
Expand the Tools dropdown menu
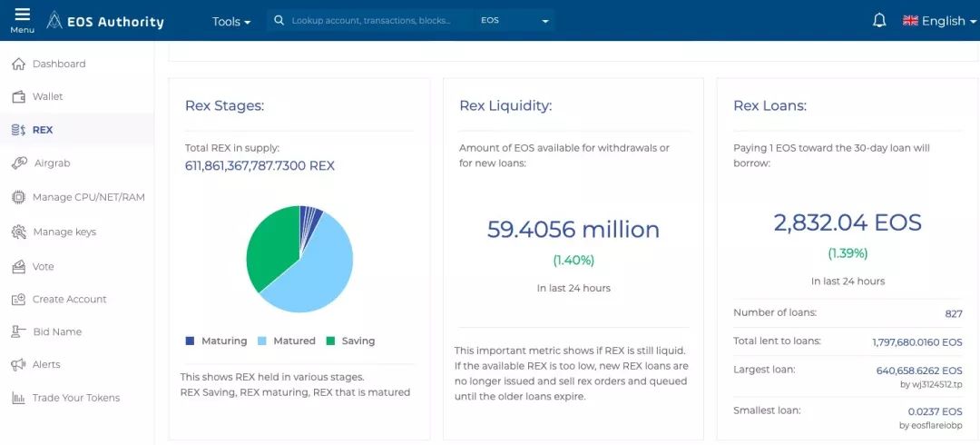[x=231, y=21]
